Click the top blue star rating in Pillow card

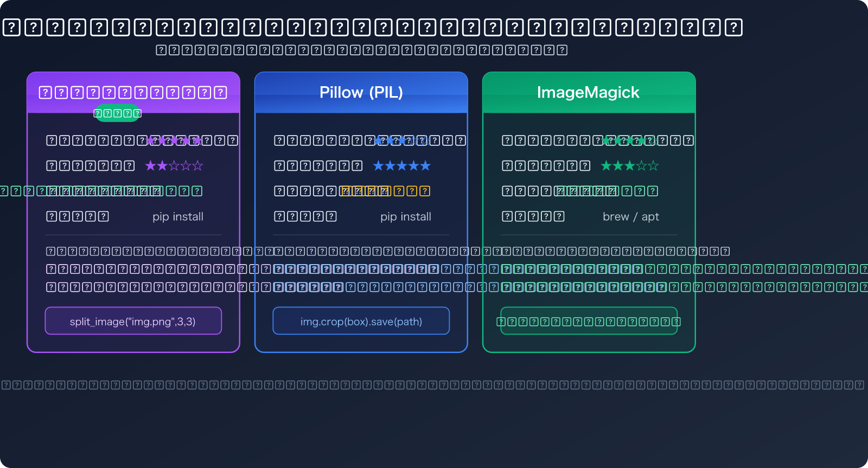click(x=401, y=140)
